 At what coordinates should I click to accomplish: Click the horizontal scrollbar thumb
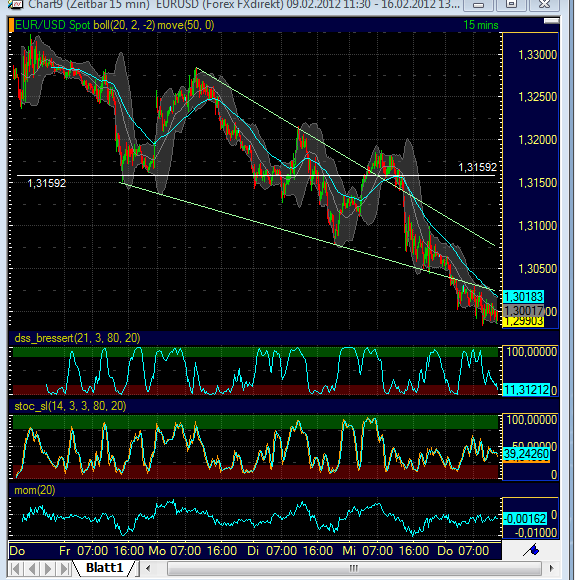point(354,568)
